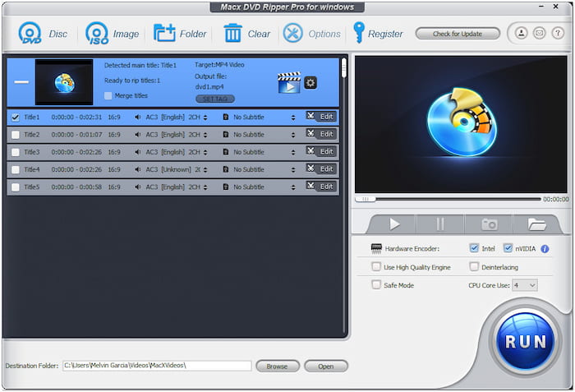
Task: Edit the Title5 video
Action: [326, 187]
